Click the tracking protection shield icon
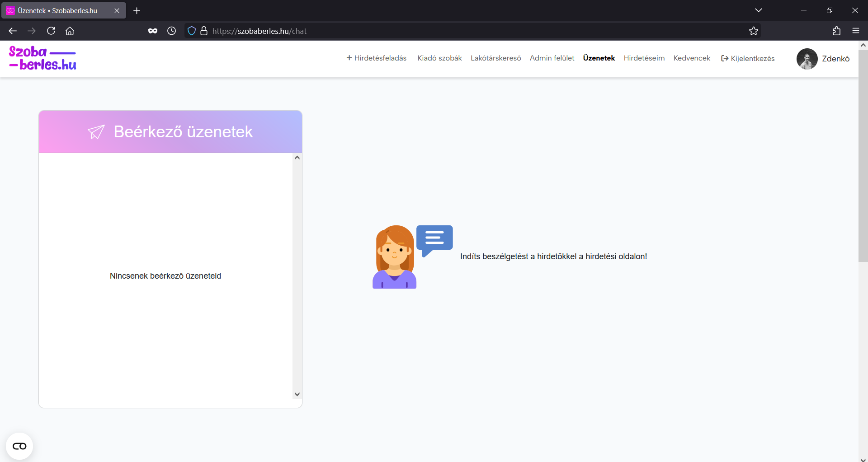This screenshot has height=462, width=868. pyautogui.click(x=192, y=31)
